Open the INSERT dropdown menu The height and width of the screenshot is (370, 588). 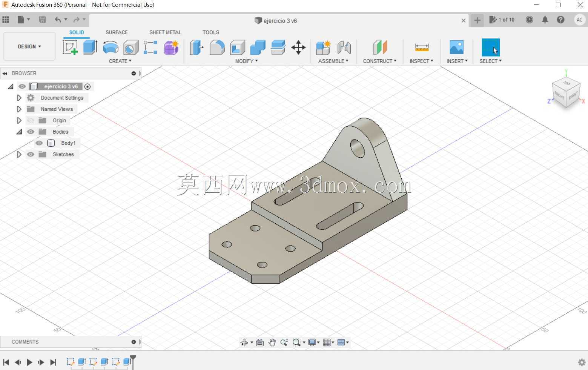[457, 61]
